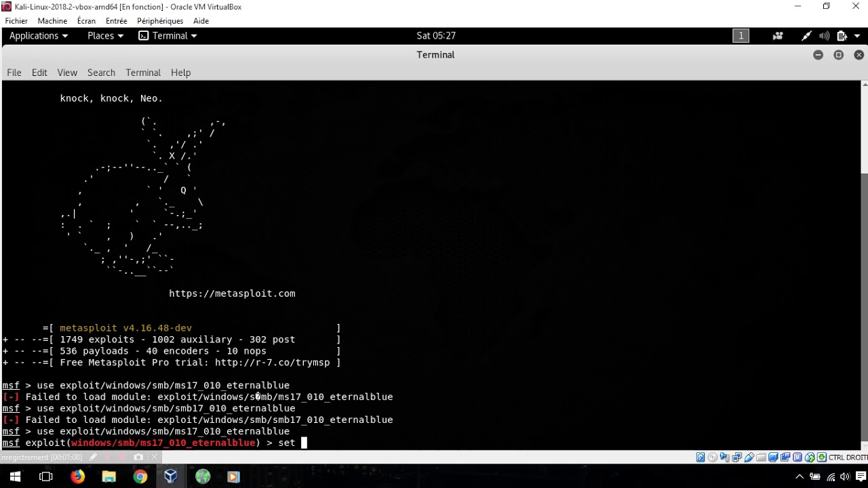Open the Sat 05:27 clock calendar
Viewport: 868px width, 488px height.
point(436,36)
